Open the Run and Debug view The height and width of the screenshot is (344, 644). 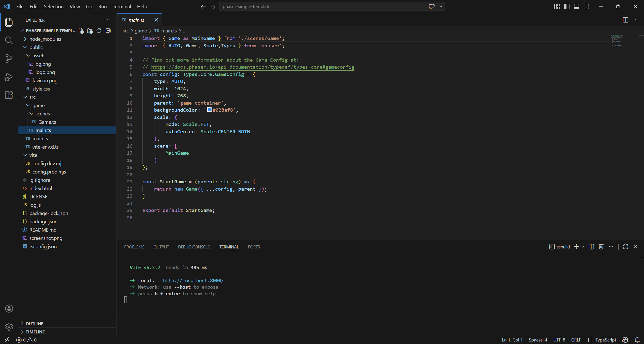point(9,77)
